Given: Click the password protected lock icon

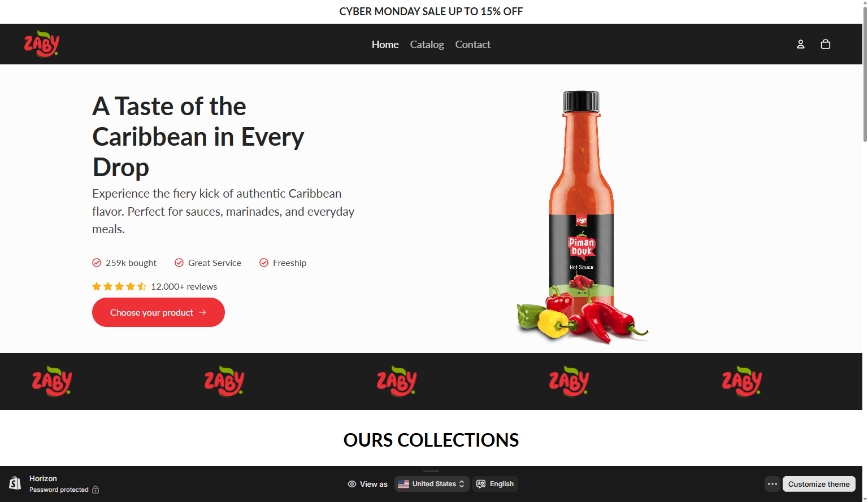Looking at the screenshot, I should 96,490.
